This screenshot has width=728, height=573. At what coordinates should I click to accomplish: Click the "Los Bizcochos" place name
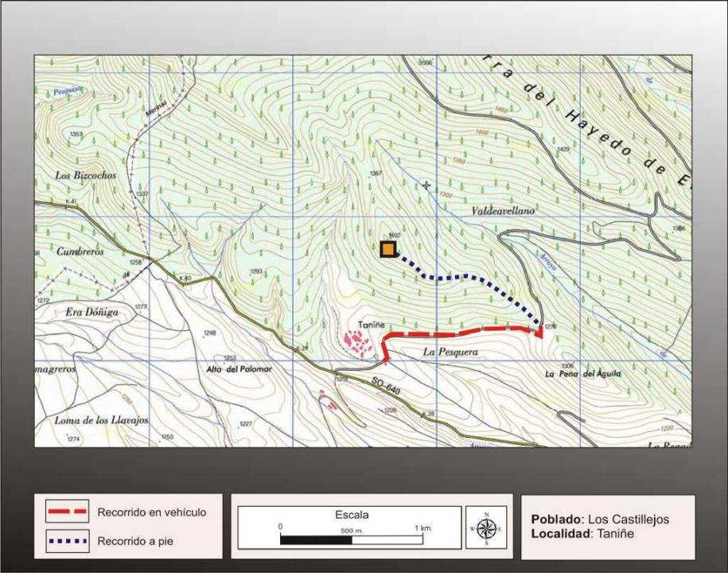pyautogui.click(x=85, y=176)
